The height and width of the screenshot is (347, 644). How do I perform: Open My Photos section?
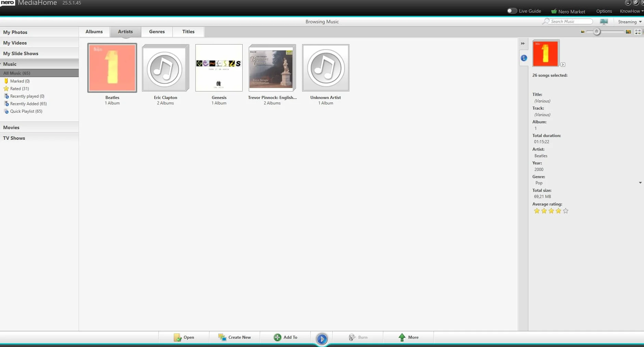[39, 32]
